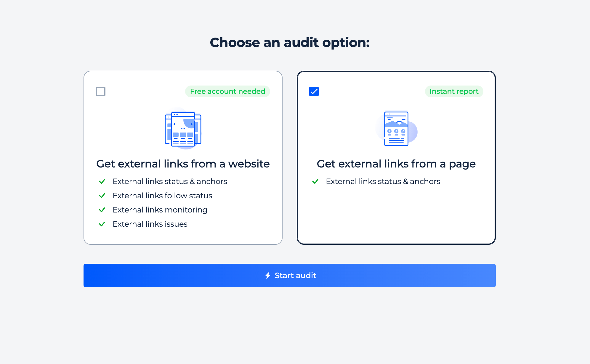The image size is (590, 364).
Task: Click green checkmark in the page card
Action: tap(315, 181)
